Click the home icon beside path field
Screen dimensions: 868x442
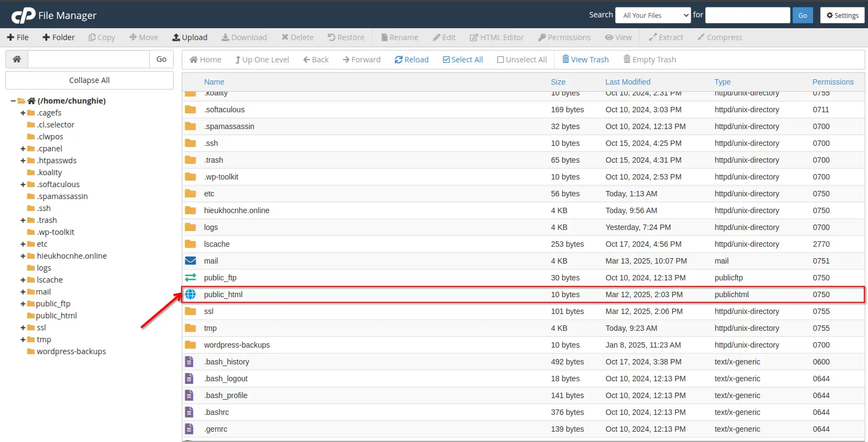(x=17, y=59)
